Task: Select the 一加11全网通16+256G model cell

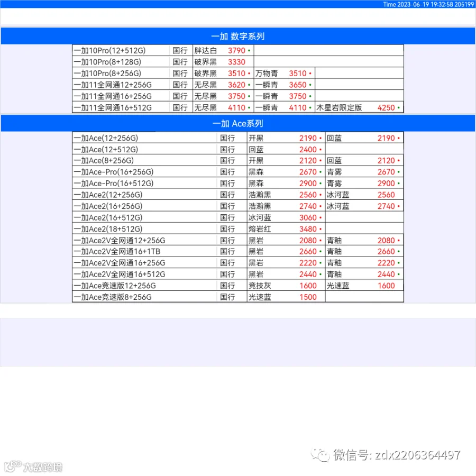Action: coord(121,96)
